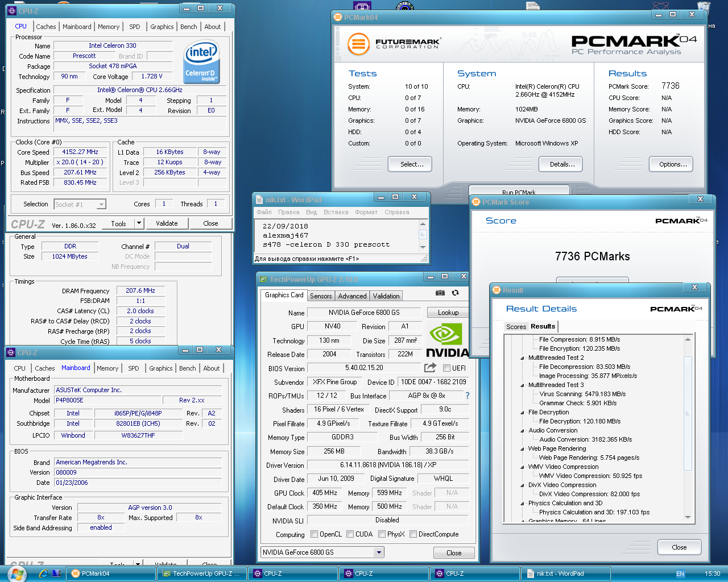Click the Result Details scrollbar up arrow
The height and width of the screenshot is (582, 728).
click(x=688, y=339)
